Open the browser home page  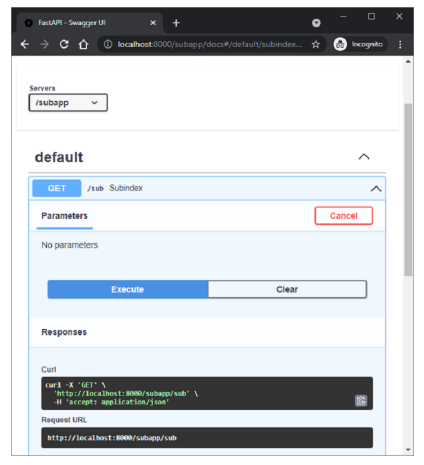point(83,44)
